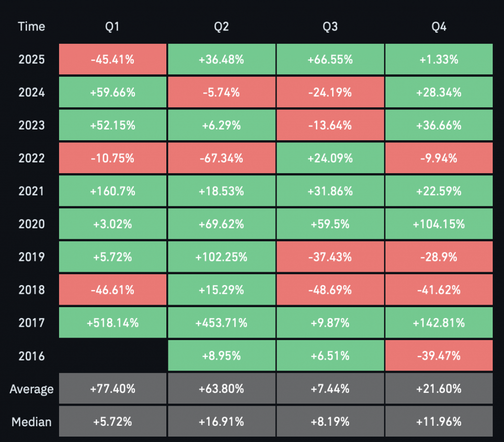Click the red -39.47% cell for 2016

439,356
